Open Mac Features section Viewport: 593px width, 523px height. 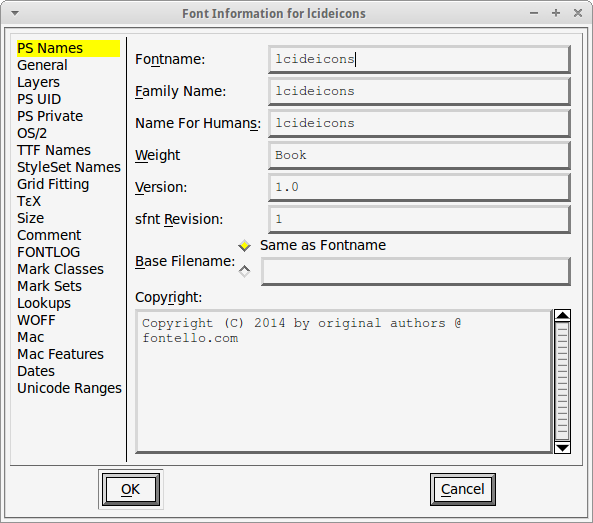61,354
